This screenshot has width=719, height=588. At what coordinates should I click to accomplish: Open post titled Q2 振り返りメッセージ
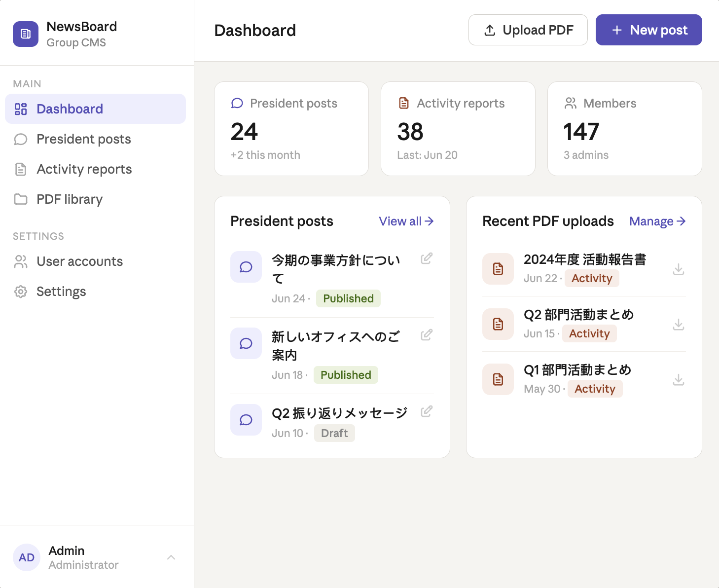340,413
